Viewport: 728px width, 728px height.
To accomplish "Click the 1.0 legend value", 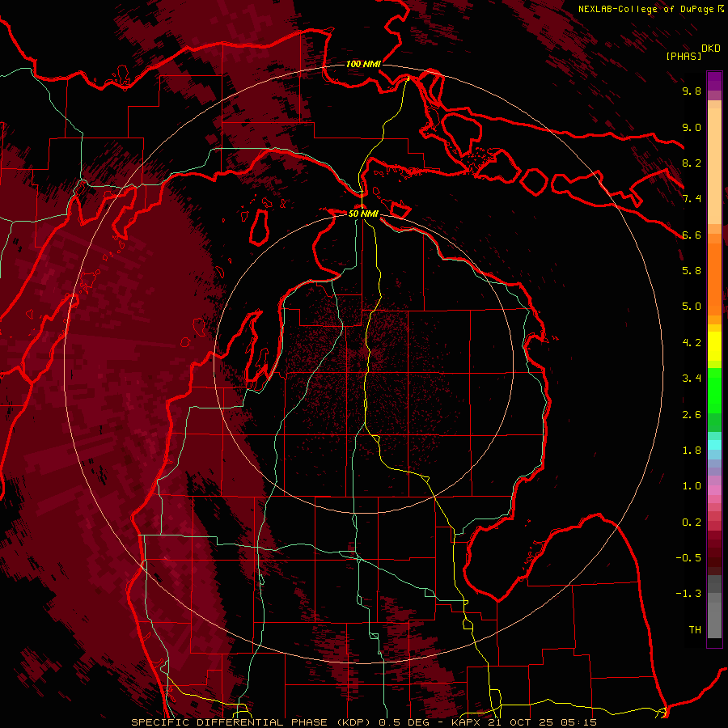I will pos(692,486).
